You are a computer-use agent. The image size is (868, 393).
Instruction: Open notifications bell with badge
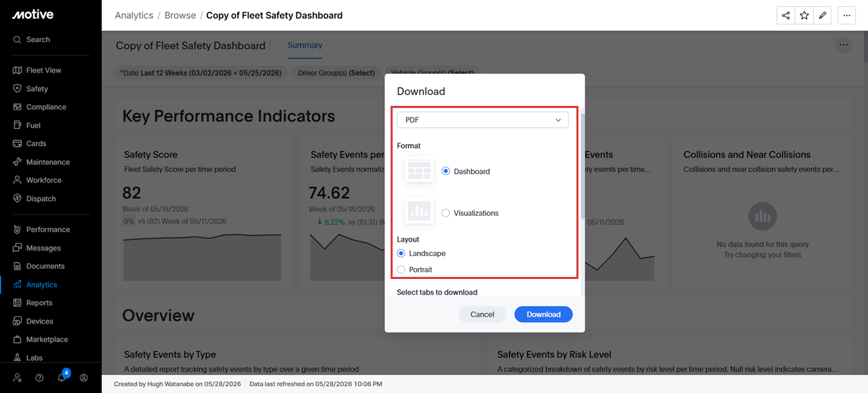click(x=62, y=377)
